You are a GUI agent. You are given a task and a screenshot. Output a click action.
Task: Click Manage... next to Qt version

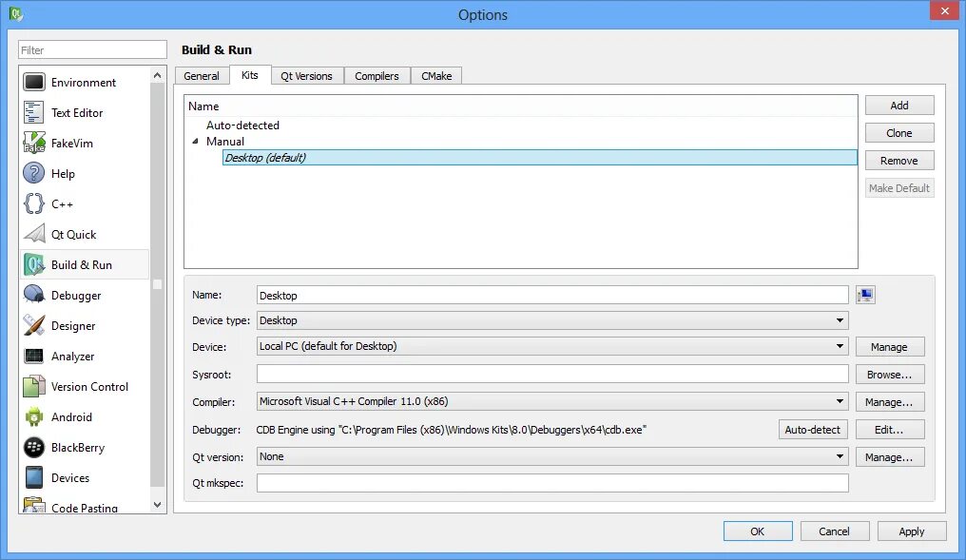point(890,457)
